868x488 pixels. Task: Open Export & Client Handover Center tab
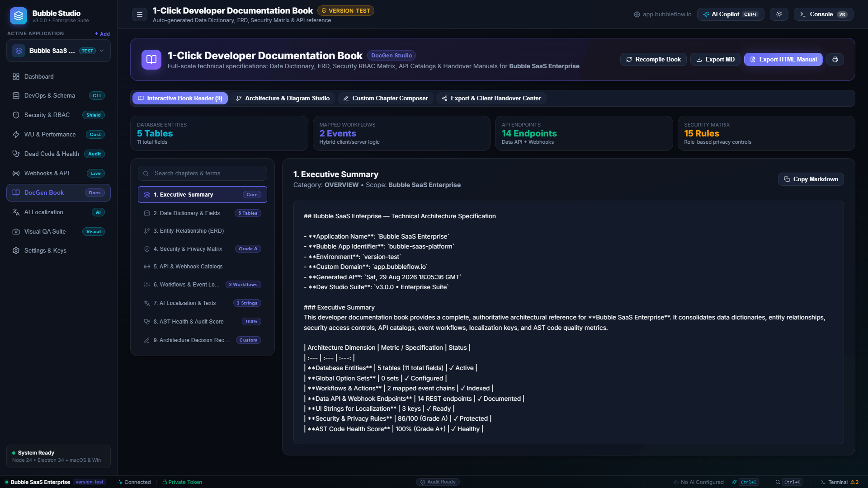(x=491, y=99)
